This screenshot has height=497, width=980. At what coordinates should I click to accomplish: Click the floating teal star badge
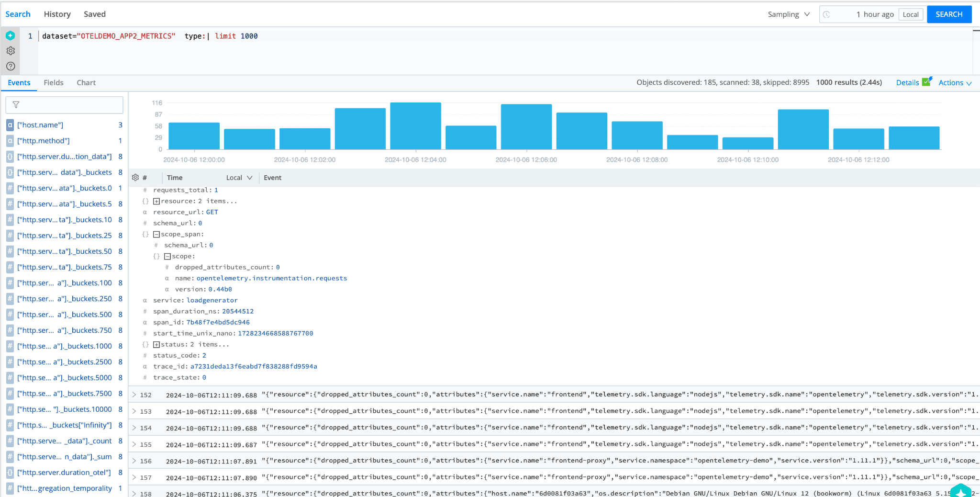pyautogui.click(x=960, y=491)
